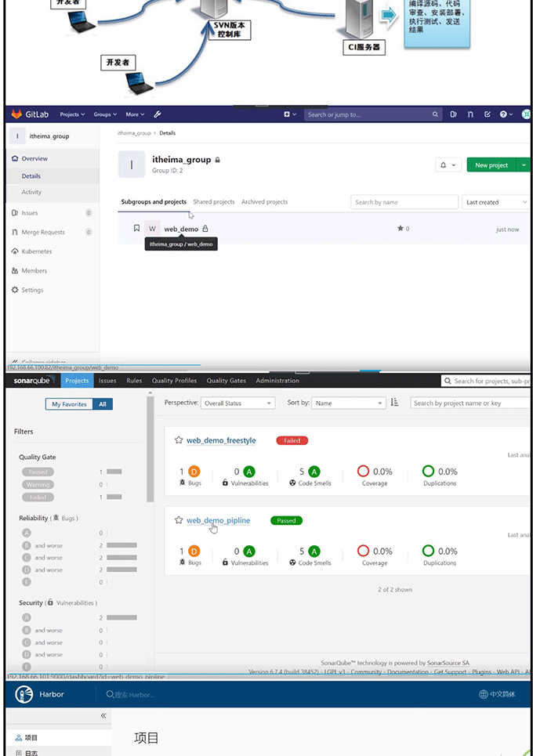The width and height of the screenshot is (533, 756).
Task: Open SonarQube Quality Gates menu
Action: point(227,381)
